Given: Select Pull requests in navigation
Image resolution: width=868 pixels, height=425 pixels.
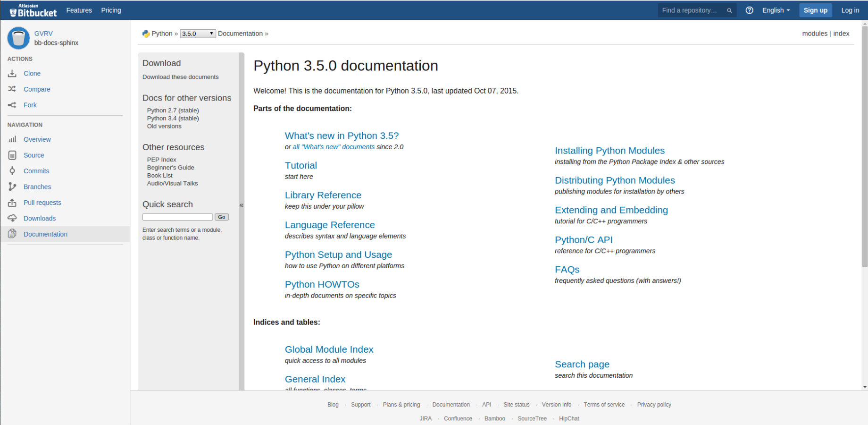Looking at the screenshot, I should click(42, 203).
